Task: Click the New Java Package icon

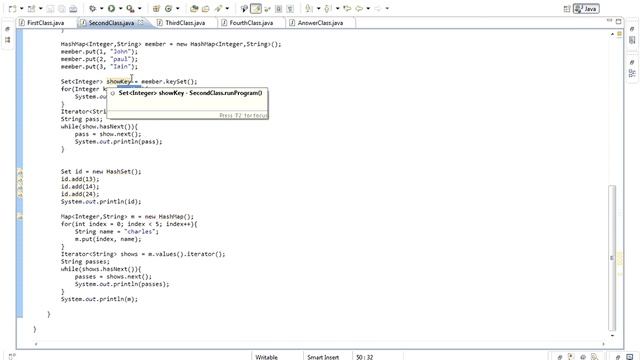Action: point(156,9)
